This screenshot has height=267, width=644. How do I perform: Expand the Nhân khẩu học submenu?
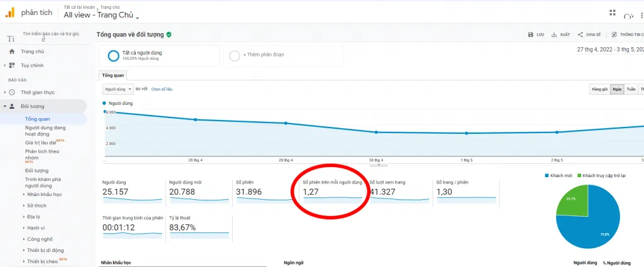click(x=24, y=194)
